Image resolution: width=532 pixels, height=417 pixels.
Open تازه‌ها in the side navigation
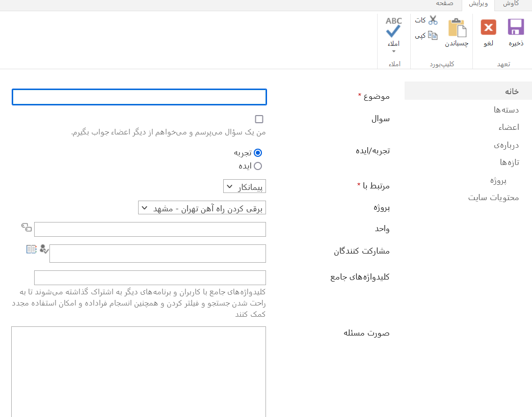509,162
